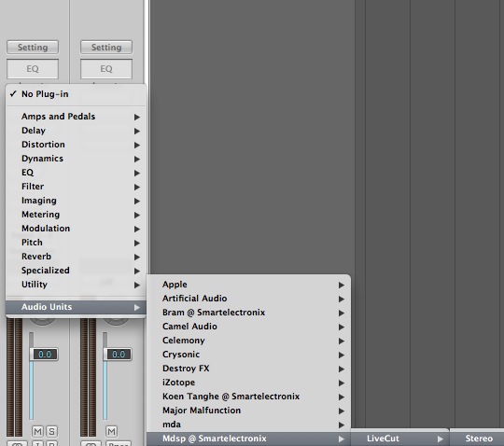Mute the second channel strip
This screenshot has width=504, height=446.
(x=112, y=431)
